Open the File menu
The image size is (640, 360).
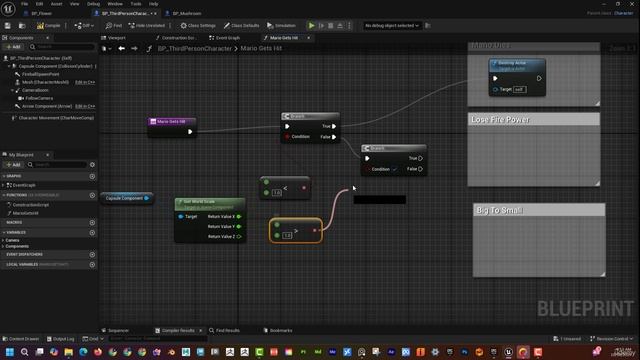coord(24,4)
